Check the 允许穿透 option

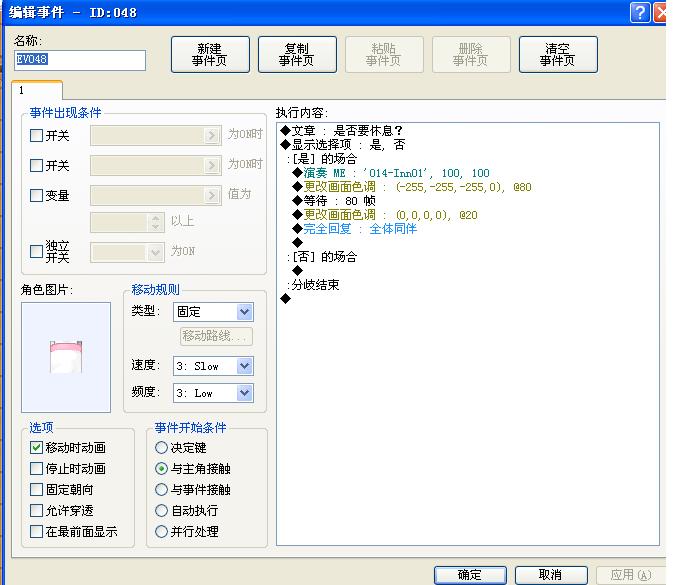[36, 510]
